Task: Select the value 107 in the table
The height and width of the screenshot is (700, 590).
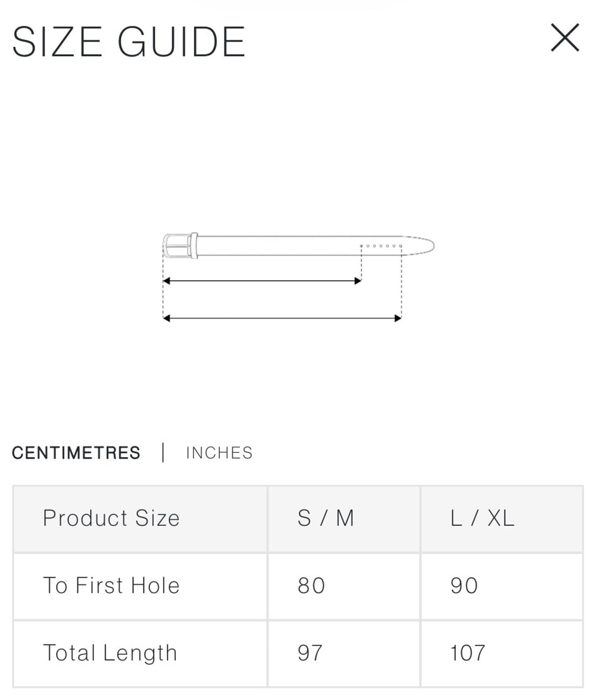Action: (x=468, y=653)
